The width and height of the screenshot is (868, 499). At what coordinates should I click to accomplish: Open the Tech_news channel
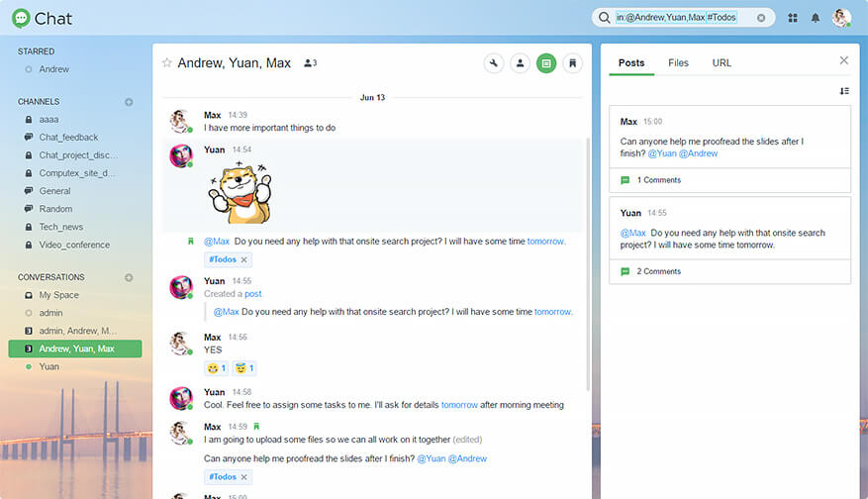(61, 227)
